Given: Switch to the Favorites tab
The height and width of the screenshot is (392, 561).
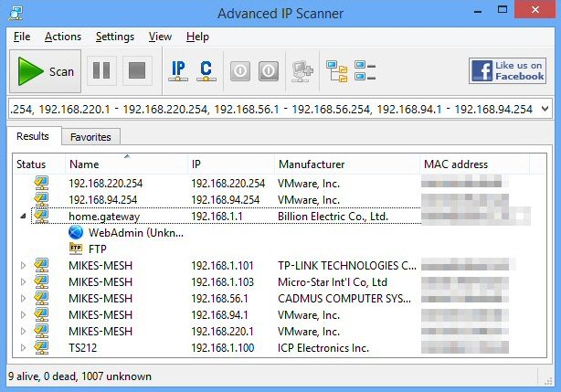Looking at the screenshot, I should tap(90, 137).
